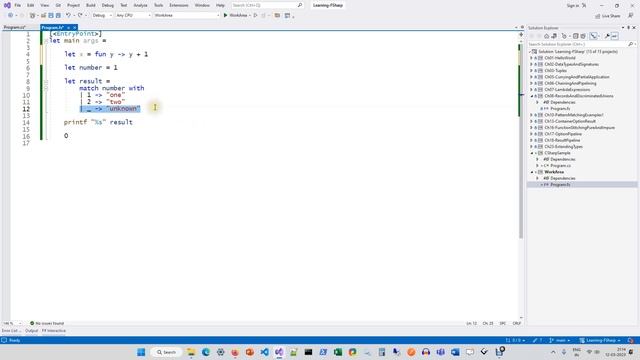Image resolution: width=640 pixels, height=360 pixels.
Task: Click the Navigate Backward icon
Action: [10, 15]
